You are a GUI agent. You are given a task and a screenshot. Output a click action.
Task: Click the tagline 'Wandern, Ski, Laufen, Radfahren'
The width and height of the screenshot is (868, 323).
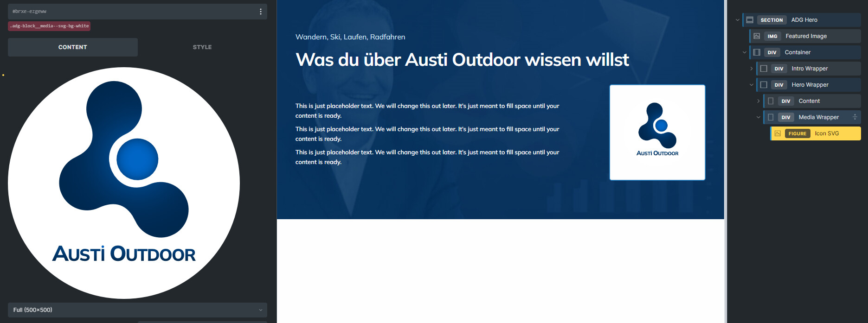point(350,37)
